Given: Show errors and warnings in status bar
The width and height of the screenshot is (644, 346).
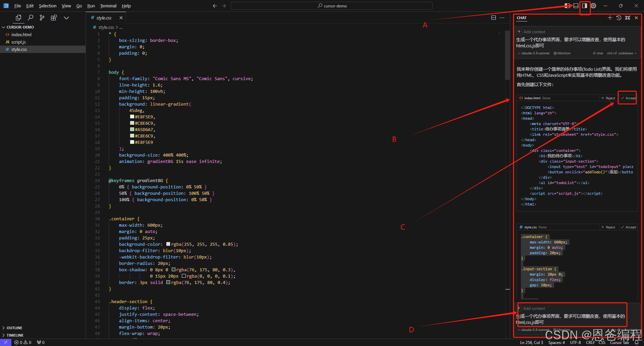Looking at the screenshot, I should click(23, 342).
